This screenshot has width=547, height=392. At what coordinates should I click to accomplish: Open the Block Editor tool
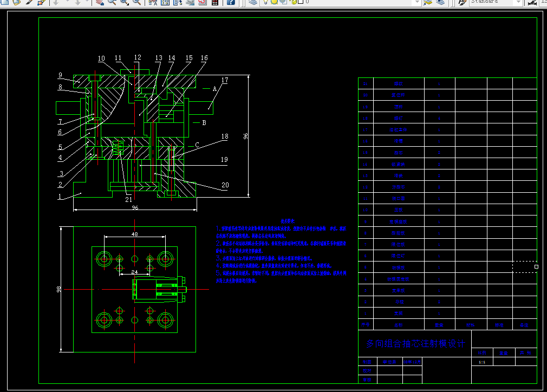(42, 2)
